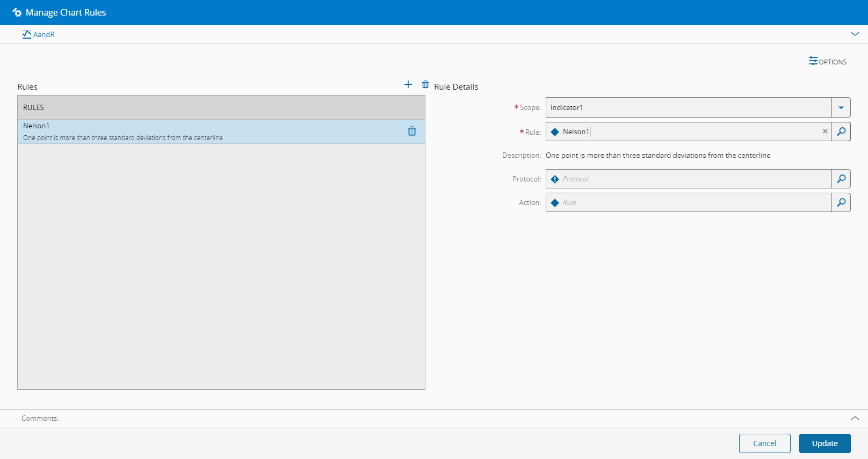Screen dimensions: 868x459
Task: Click the Rule field containing Nelson1
Action: [x=688, y=132]
